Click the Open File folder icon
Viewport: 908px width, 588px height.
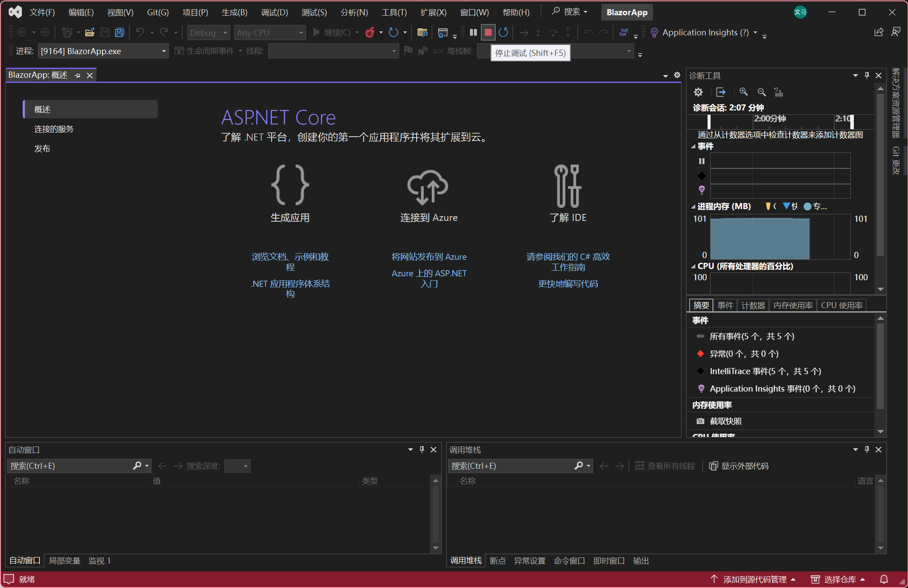click(x=90, y=32)
